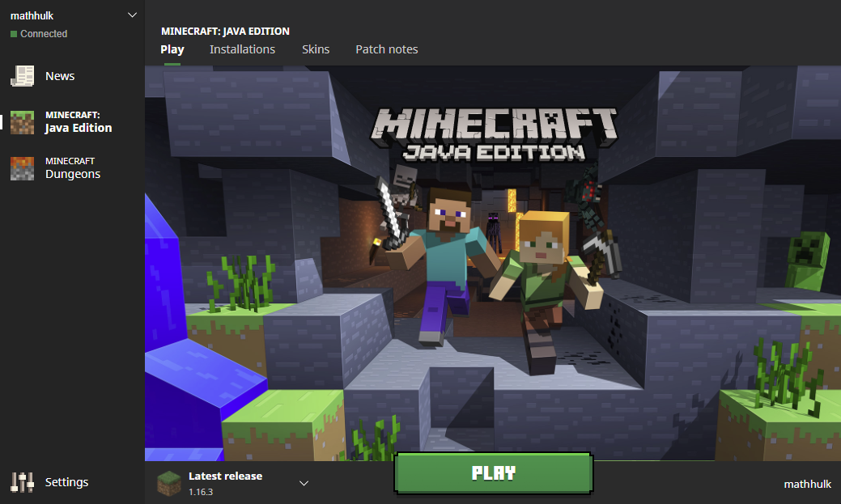Expand the account menu chevron next to mathhulk
The image size is (841, 504).
133,15
